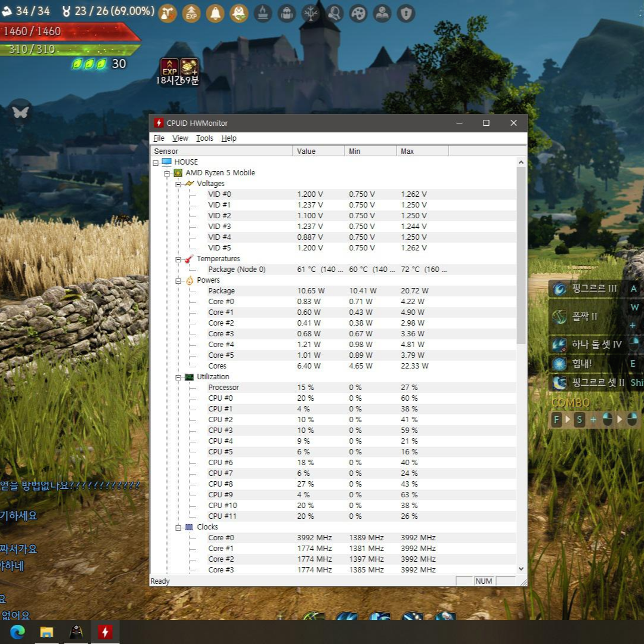Click the bare tree icon in top bar
Viewport: 644px width, 644px height.
(x=311, y=14)
